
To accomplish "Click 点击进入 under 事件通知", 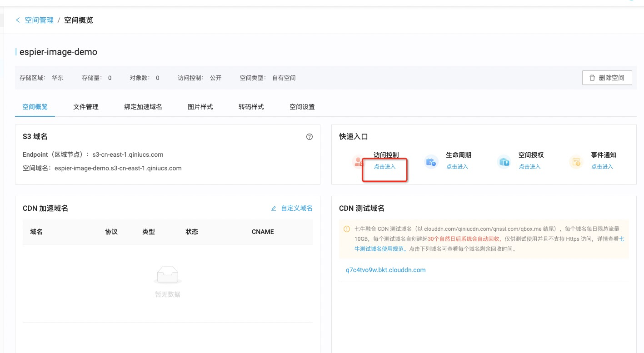I will pyautogui.click(x=602, y=167).
